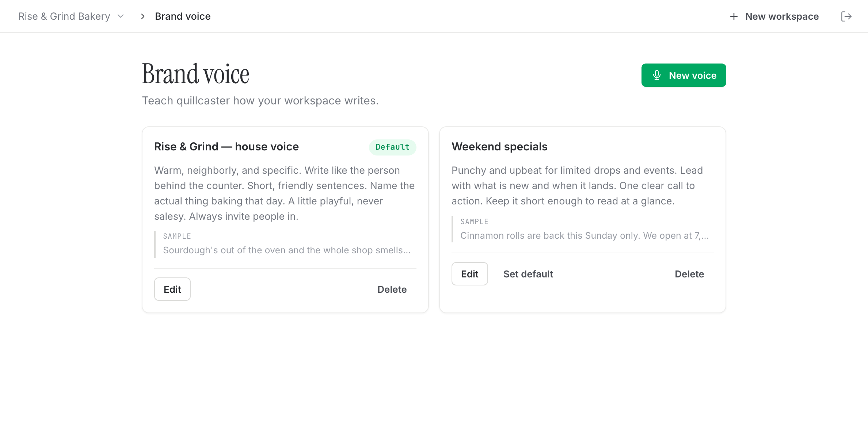Delete the Rise & Grind house voice
The width and height of the screenshot is (868, 430).
tap(392, 289)
